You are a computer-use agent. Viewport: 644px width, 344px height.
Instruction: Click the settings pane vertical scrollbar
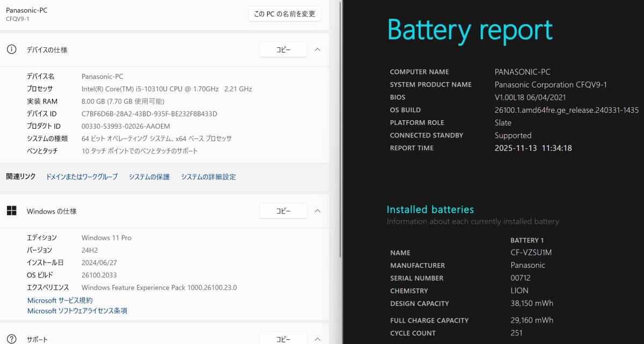[x=341, y=107]
